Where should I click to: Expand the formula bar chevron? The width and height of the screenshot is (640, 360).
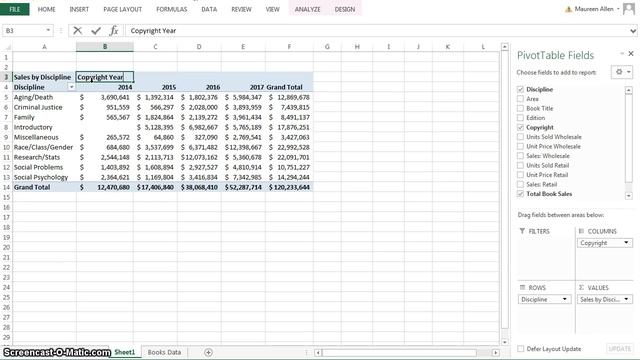(x=633, y=31)
